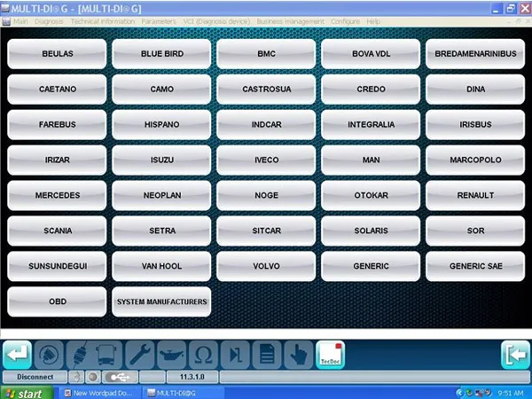532x399 pixels.
Task: Click the Disconnect button in status bar
Action: tap(35, 377)
